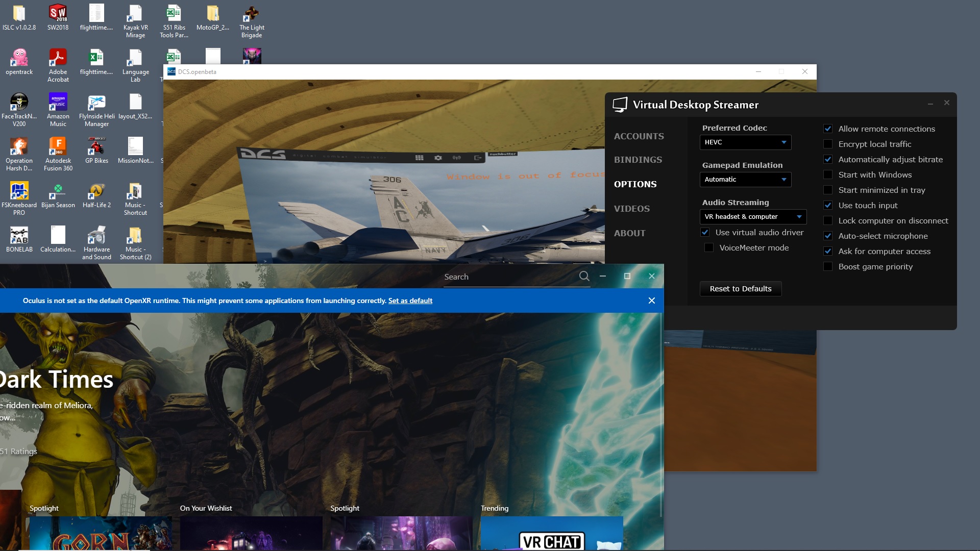The width and height of the screenshot is (980, 551).
Task: Expand the Audio Streaming dropdown
Action: pyautogui.click(x=753, y=217)
